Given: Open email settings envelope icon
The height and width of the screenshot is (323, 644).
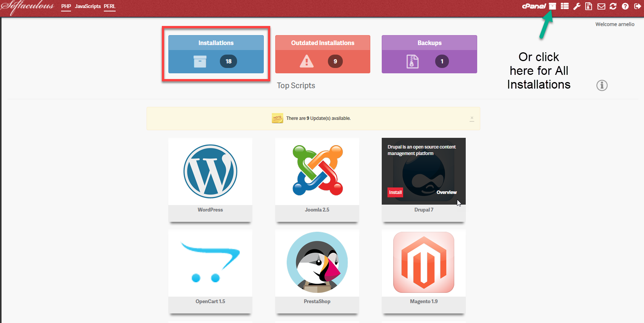Looking at the screenshot, I should point(601,6).
